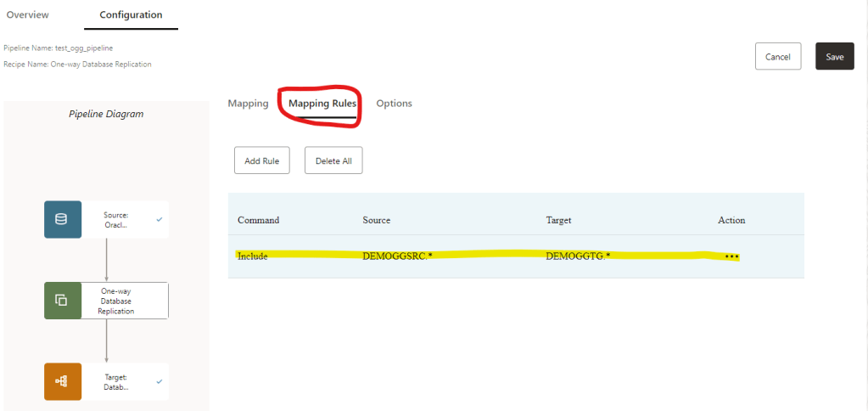Click the checkmark on the Source node

coord(160,219)
